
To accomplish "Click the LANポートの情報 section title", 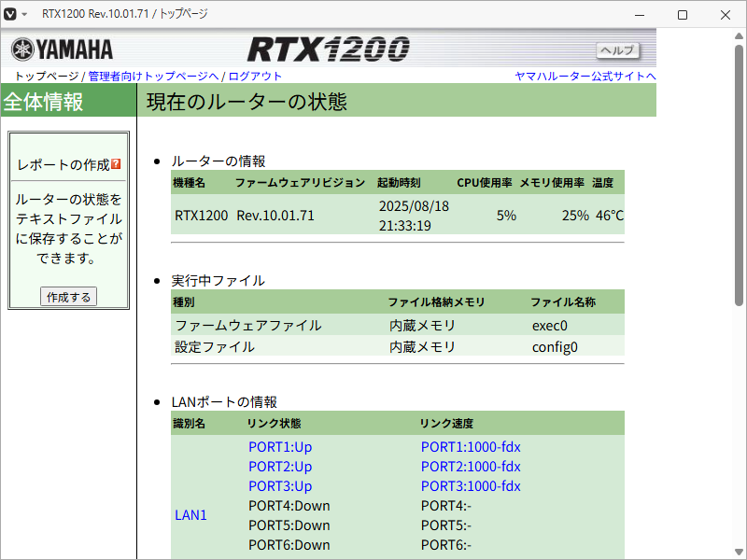I will (224, 401).
